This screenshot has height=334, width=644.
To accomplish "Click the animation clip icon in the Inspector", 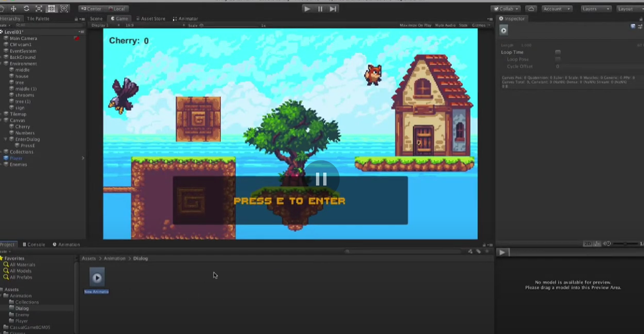I will click(503, 30).
